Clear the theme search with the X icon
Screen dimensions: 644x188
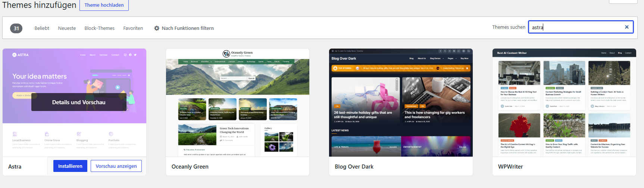click(x=626, y=27)
